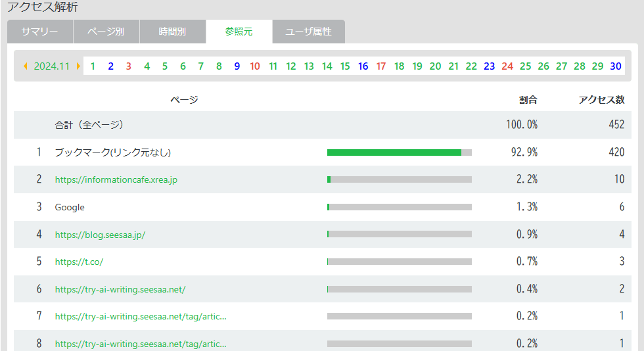The height and width of the screenshot is (351, 644).
Task: Open the ユーザ属性 tab
Action: click(308, 32)
